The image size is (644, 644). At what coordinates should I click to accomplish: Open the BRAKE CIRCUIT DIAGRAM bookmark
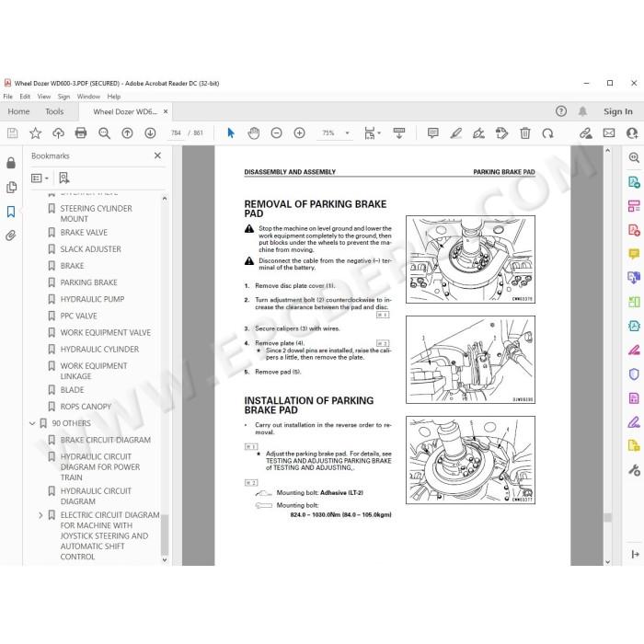pos(106,440)
